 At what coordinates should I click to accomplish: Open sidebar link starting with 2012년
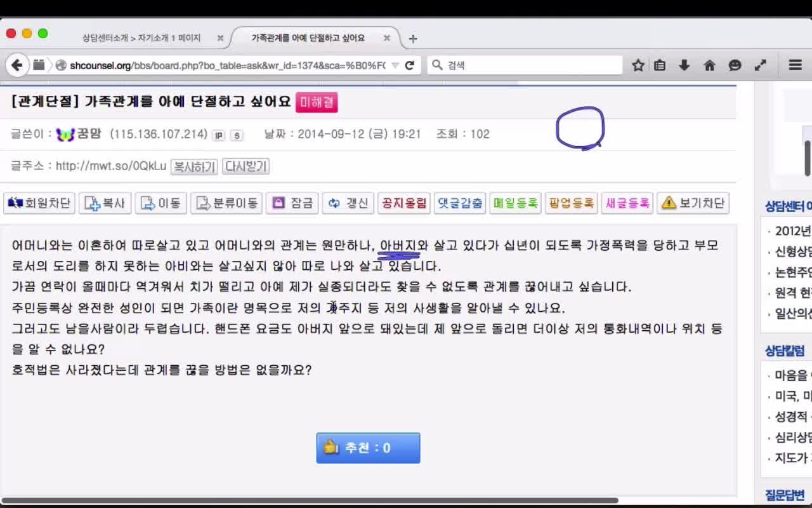tap(793, 231)
